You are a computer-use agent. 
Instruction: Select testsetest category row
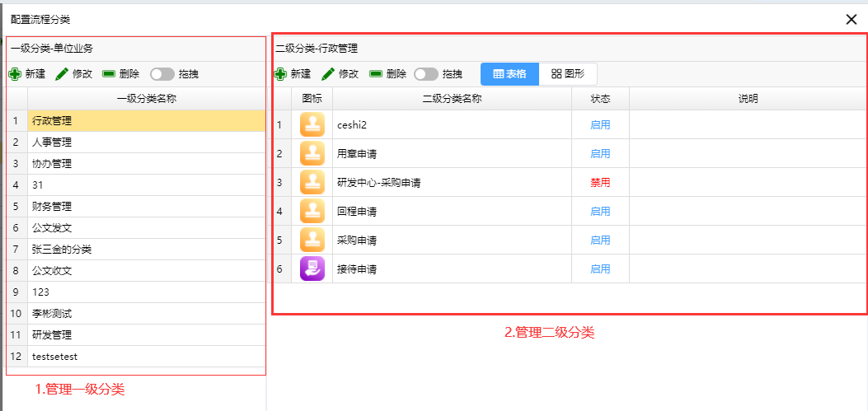point(146,357)
